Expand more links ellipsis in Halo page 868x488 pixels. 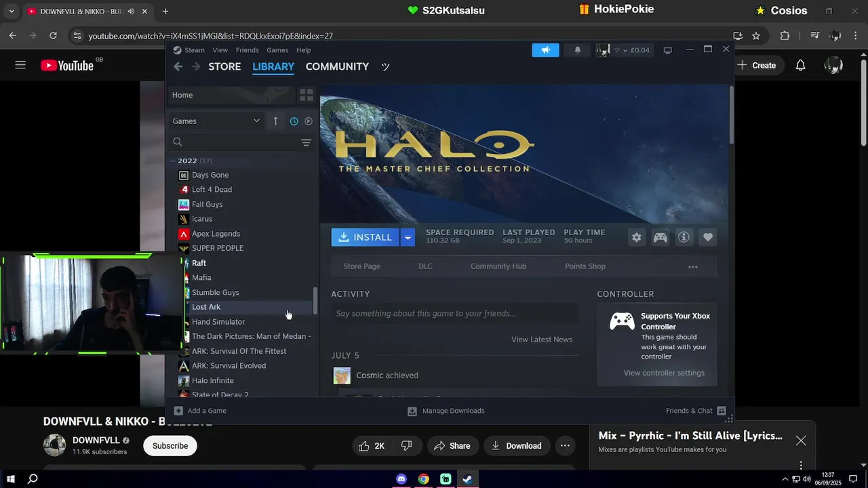tap(693, 266)
